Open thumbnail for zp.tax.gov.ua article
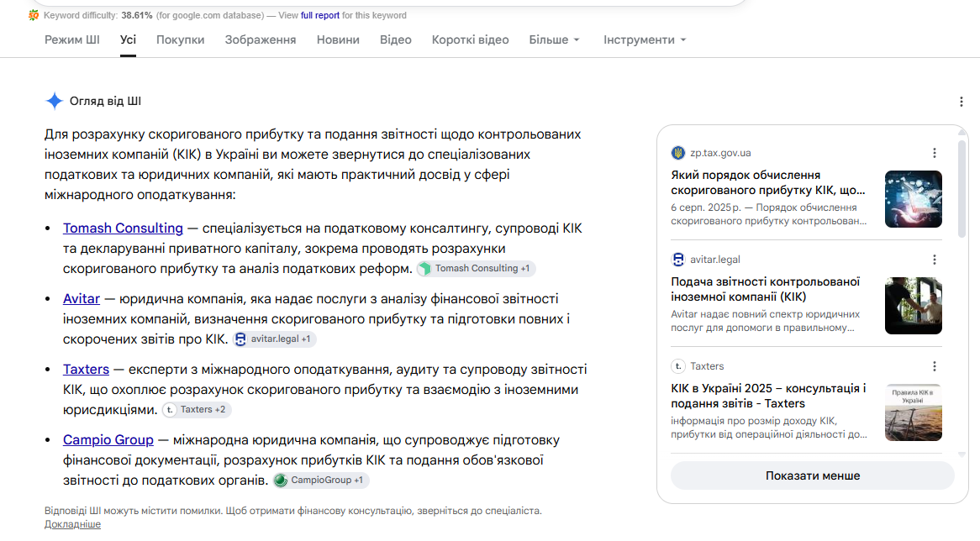Viewport: 980px width, 541px height. pos(913,198)
